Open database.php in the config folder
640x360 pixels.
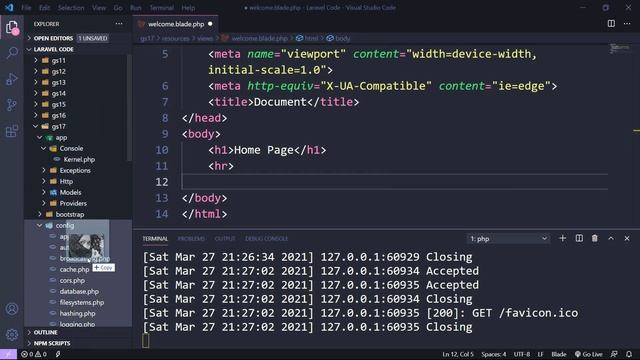click(x=78, y=291)
